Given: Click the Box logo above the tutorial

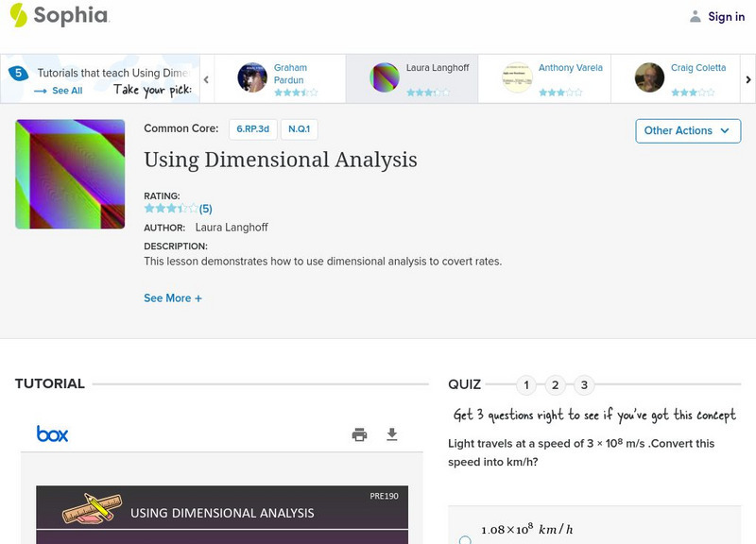Looking at the screenshot, I should [51, 434].
